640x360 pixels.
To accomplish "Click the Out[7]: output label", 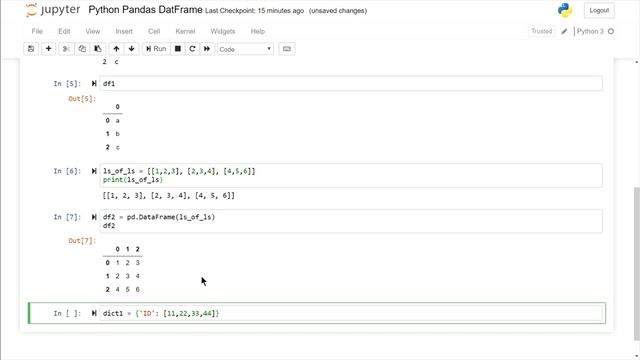I will click(x=82, y=241).
